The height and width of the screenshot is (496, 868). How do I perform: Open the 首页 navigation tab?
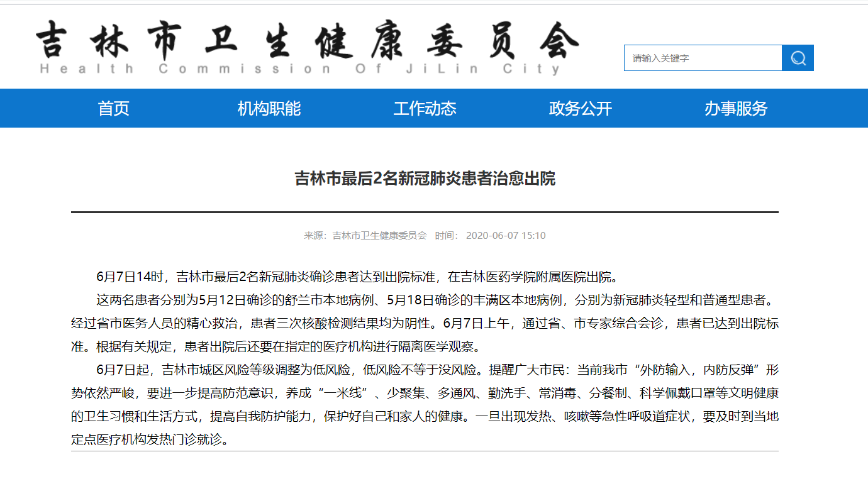[x=113, y=108]
